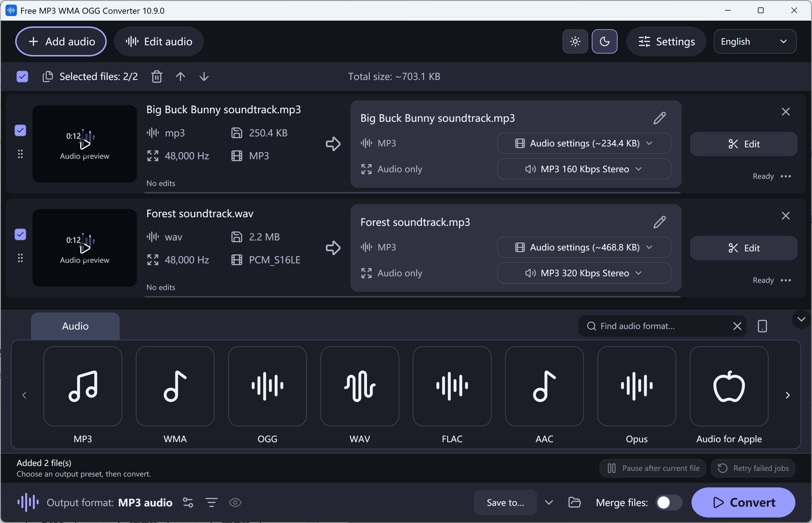Screen dimensions: 812x523
Task: Open the Edit audio tool
Action: (159, 42)
